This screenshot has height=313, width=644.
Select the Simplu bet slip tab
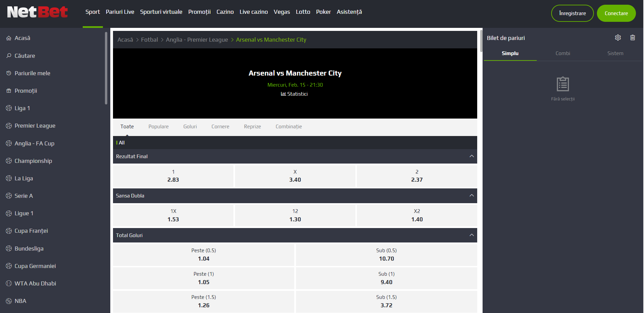click(510, 53)
